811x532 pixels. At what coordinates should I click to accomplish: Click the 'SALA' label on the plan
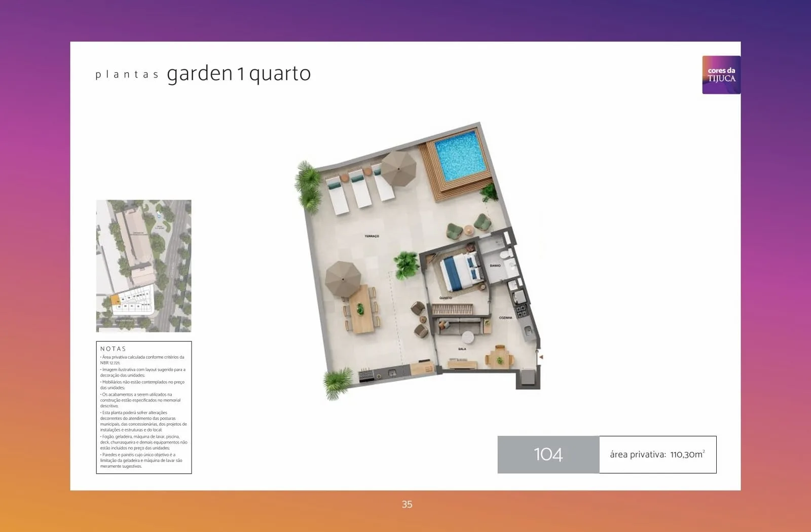click(x=462, y=349)
